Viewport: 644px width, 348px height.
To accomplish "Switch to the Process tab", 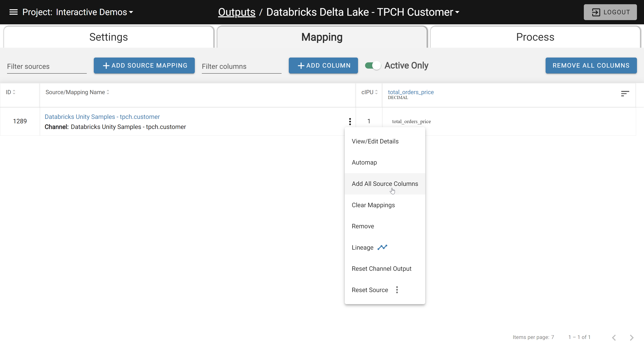I will click(535, 37).
